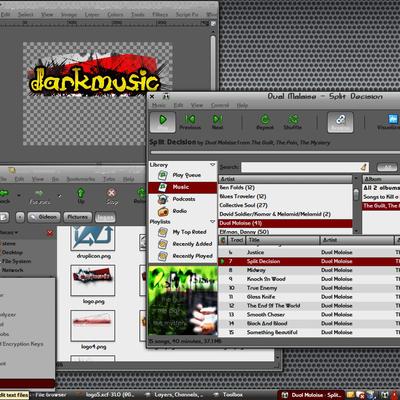The image size is (400, 400).
Task: Click the album cover art thumbnail
Action: 183,300
